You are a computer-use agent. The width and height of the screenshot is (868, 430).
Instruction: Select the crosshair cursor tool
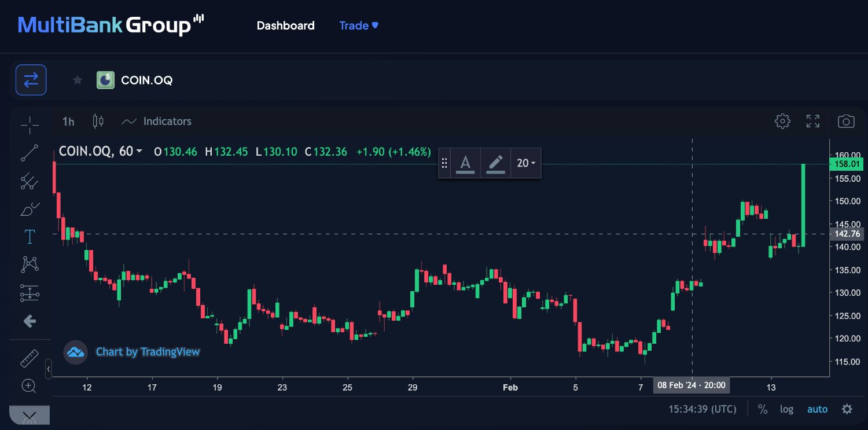coord(30,124)
